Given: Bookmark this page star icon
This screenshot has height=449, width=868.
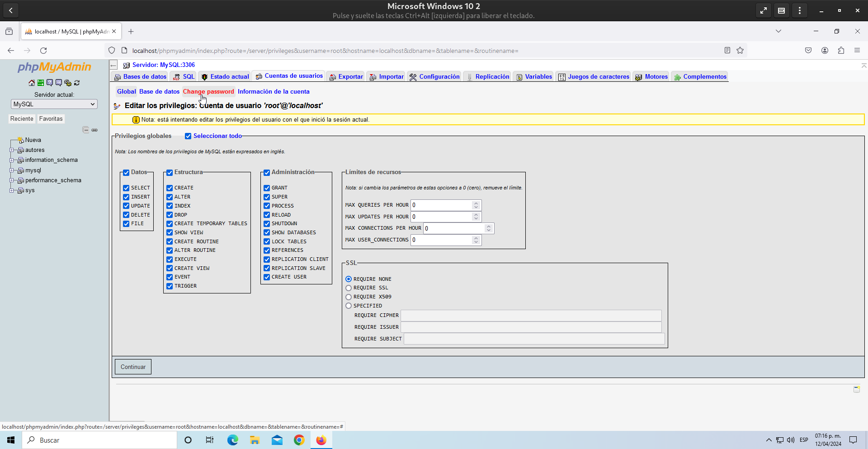Looking at the screenshot, I should 740,50.
